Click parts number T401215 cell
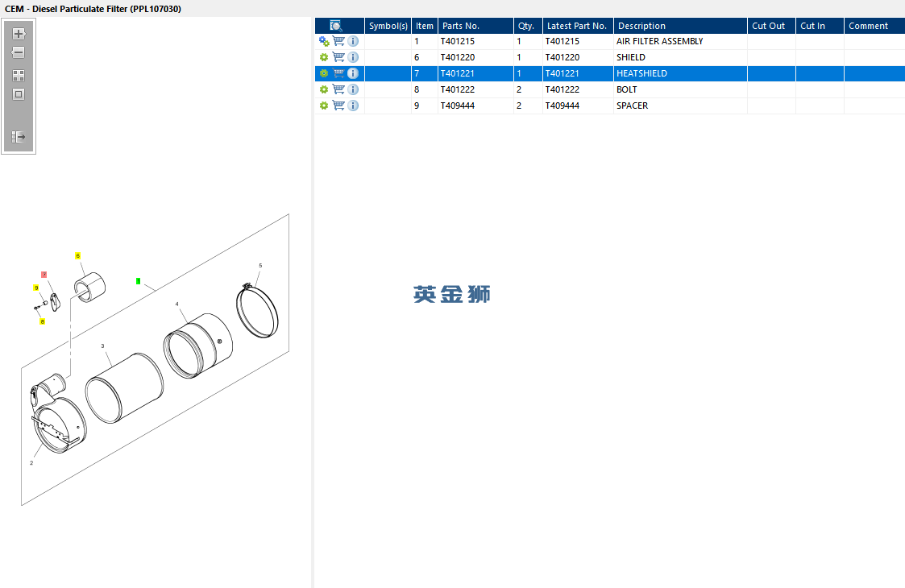 [475, 41]
